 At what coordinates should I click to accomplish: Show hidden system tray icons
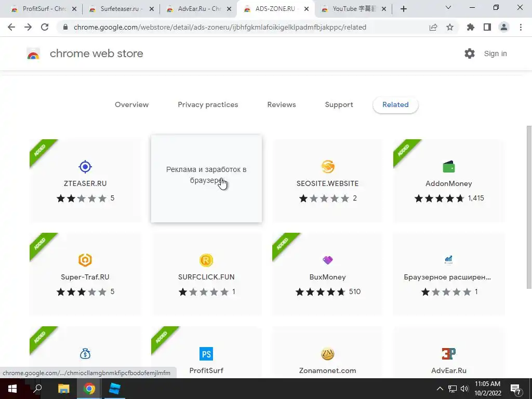coord(440,389)
